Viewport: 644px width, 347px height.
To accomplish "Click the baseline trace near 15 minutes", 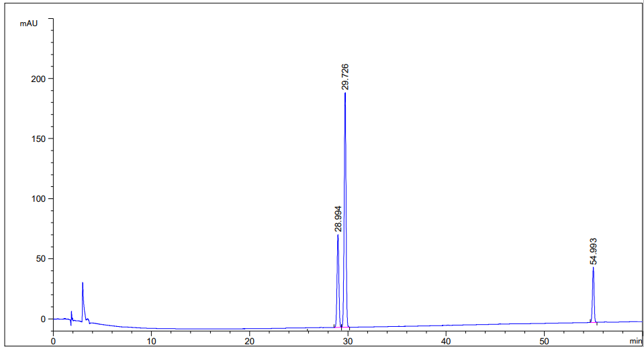I will coord(200,329).
